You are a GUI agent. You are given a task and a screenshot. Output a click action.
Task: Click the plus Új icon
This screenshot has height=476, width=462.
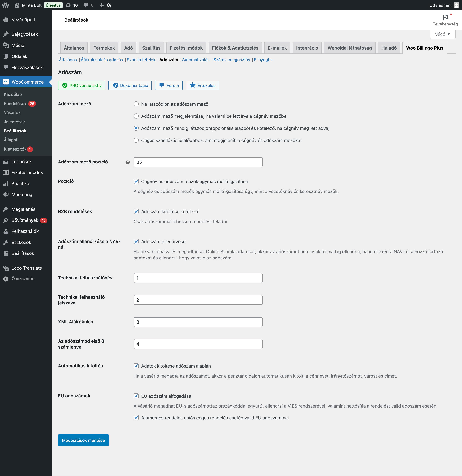(102, 5)
